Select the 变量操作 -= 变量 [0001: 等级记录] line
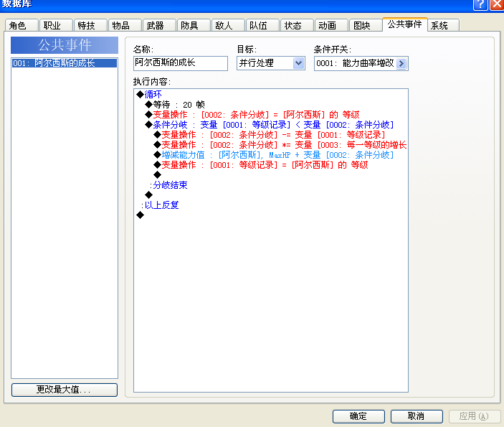Viewport: 504px width, 427px height. coord(270,134)
